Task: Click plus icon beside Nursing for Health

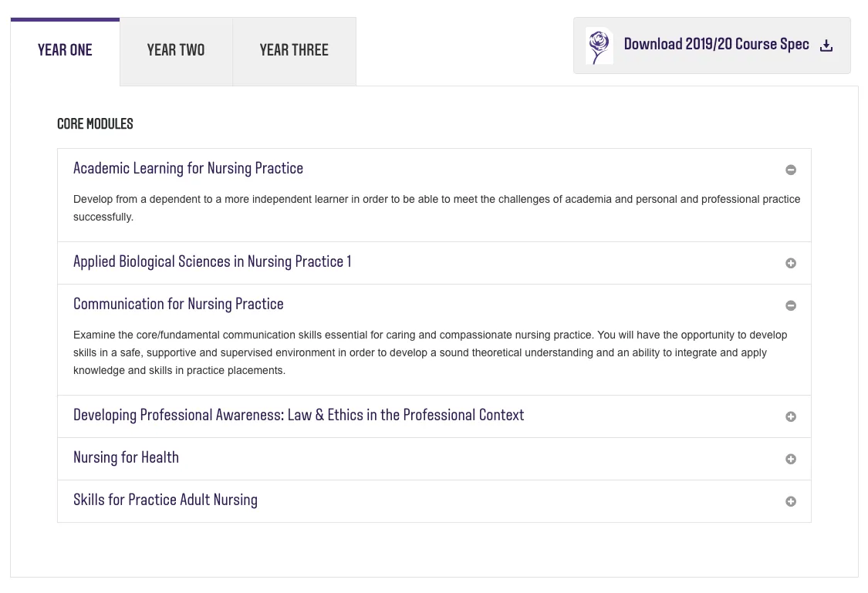Action: pyautogui.click(x=791, y=459)
